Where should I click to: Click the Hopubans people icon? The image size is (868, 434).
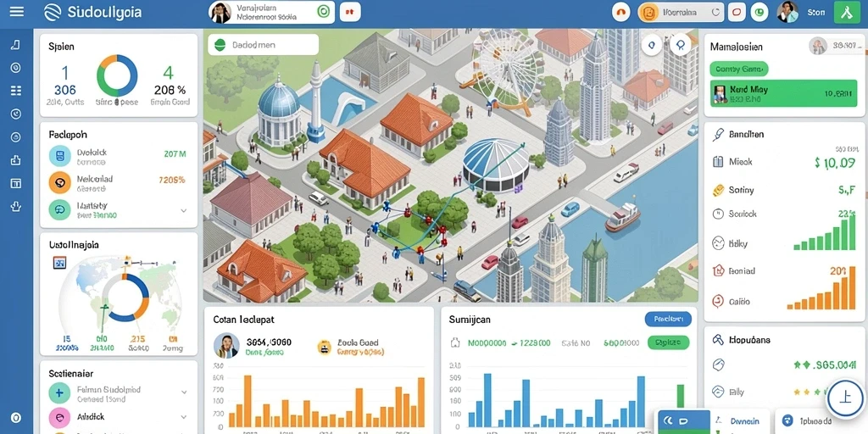[718, 339]
